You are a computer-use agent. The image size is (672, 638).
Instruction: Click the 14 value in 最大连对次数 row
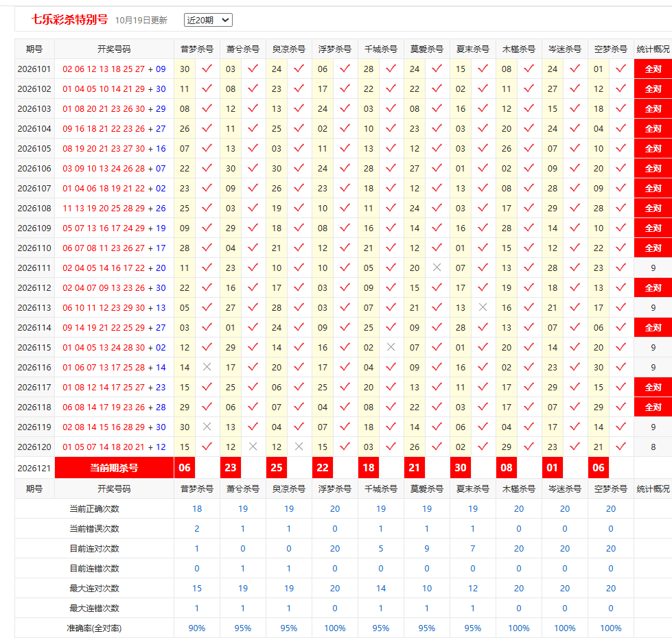click(x=381, y=589)
